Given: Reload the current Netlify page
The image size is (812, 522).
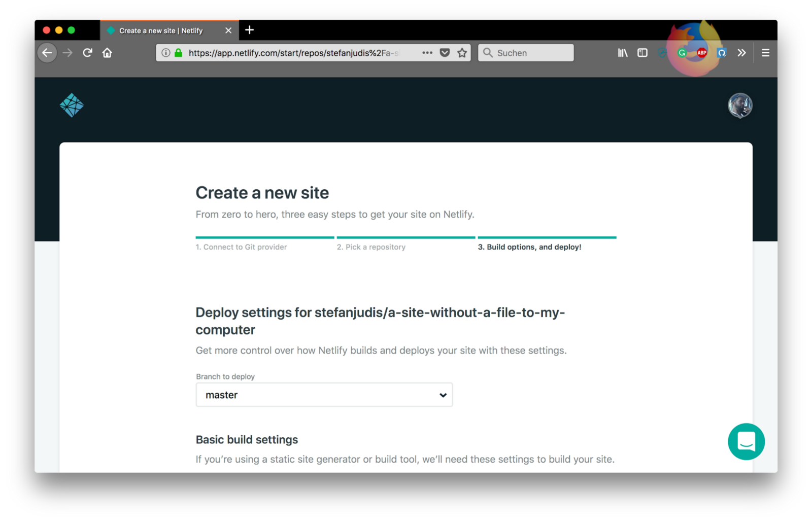Looking at the screenshot, I should 87,53.
